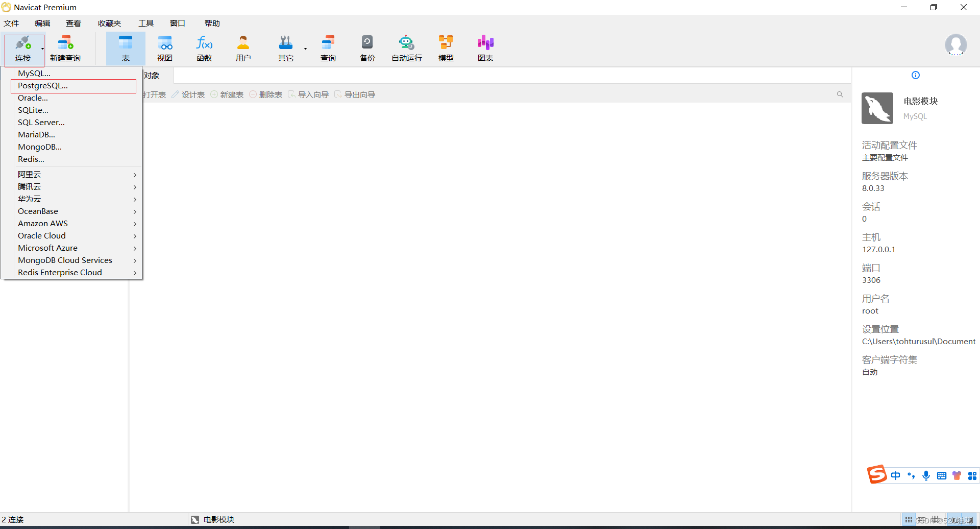Viewport: 980px width, 529px height.
Task: Click the settings path C:\Users\tohturusul\Document
Action: pos(919,342)
